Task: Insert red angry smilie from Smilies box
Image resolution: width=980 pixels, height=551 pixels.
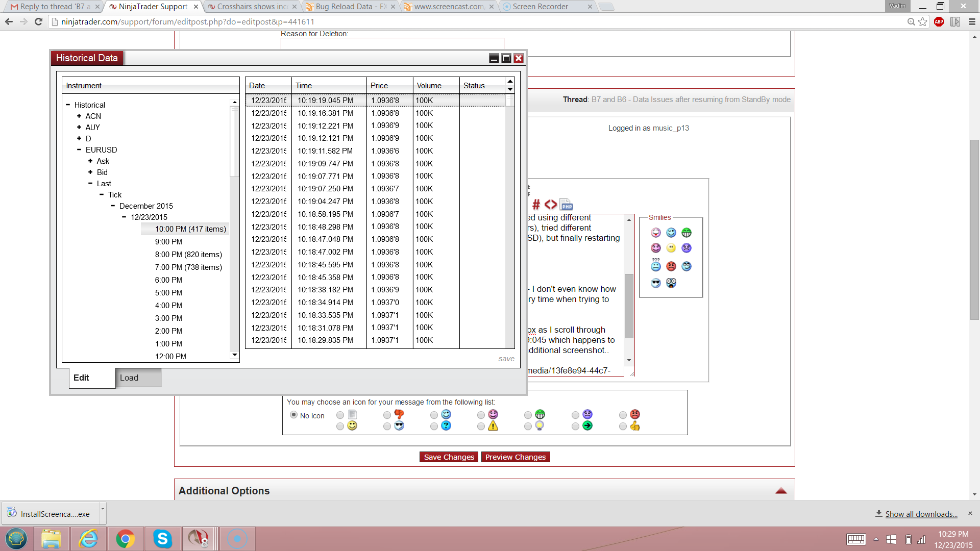Action: [671, 266]
